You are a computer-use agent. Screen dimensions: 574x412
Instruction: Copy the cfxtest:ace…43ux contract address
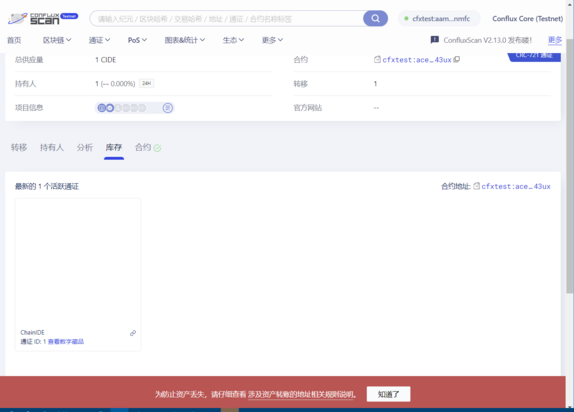[457, 59]
